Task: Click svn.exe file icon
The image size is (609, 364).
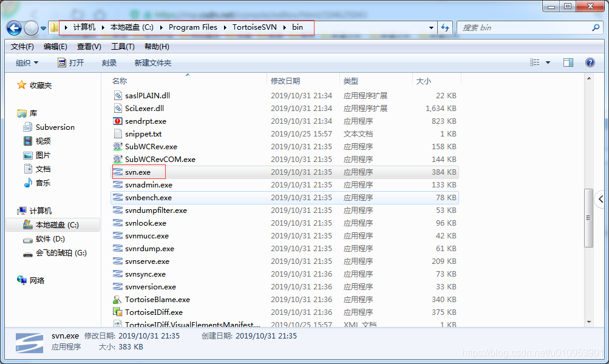Action: 118,172
